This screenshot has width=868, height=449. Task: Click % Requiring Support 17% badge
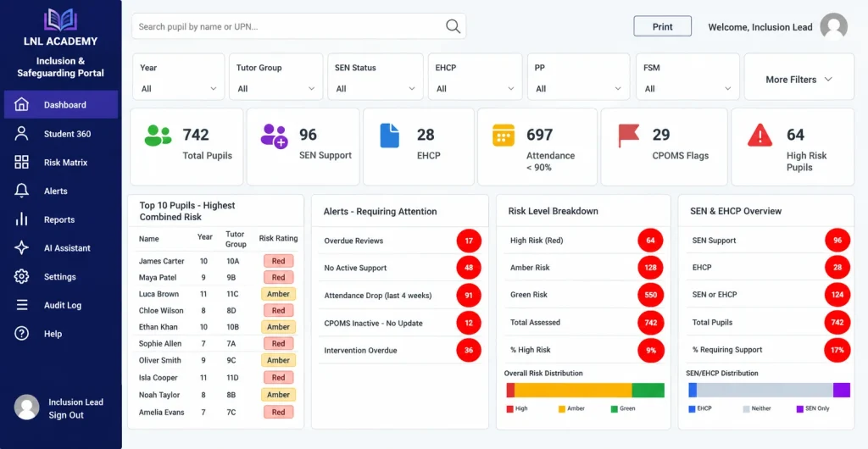pyautogui.click(x=837, y=350)
